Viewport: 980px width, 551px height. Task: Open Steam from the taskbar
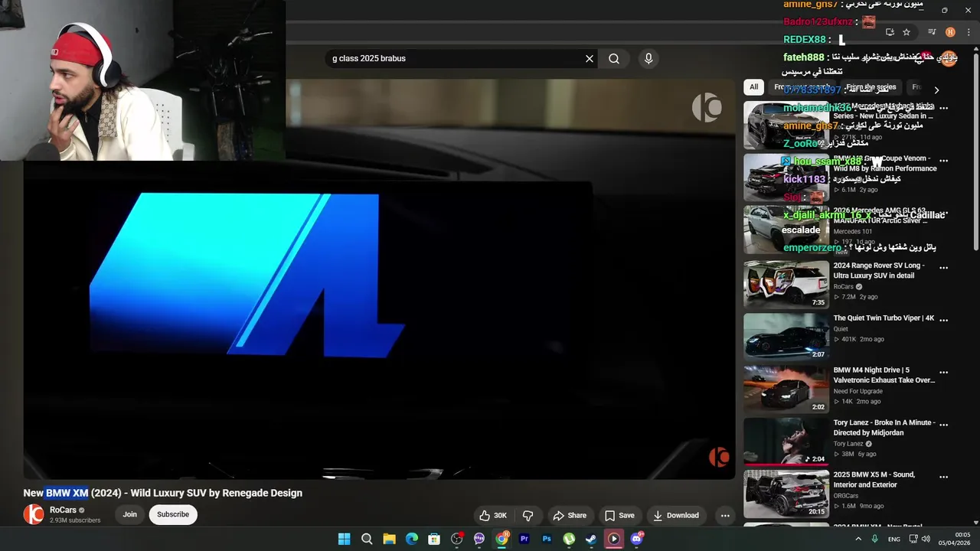[591, 539]
